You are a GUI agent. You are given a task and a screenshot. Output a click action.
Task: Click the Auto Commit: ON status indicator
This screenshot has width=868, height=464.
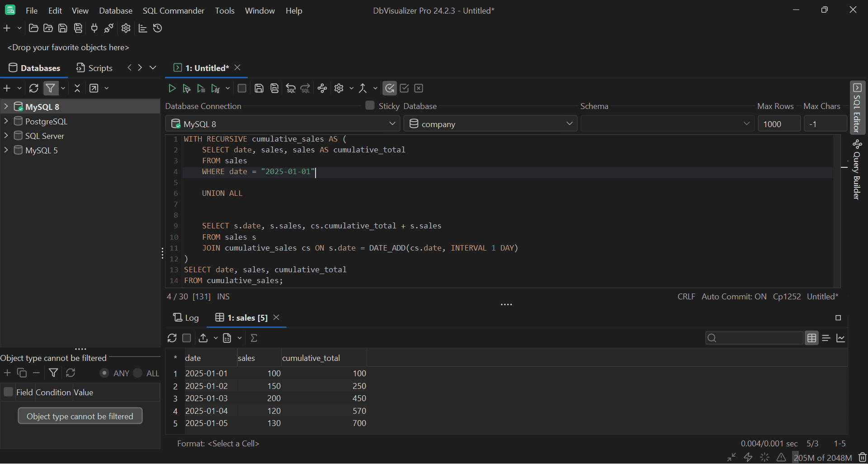(733, 296)
